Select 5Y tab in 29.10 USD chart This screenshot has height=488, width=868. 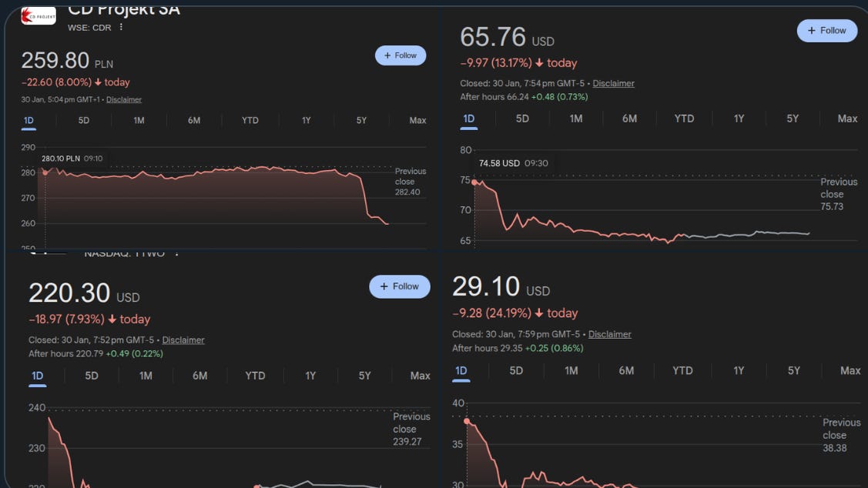pyautogui.click(x=794, y=371)
